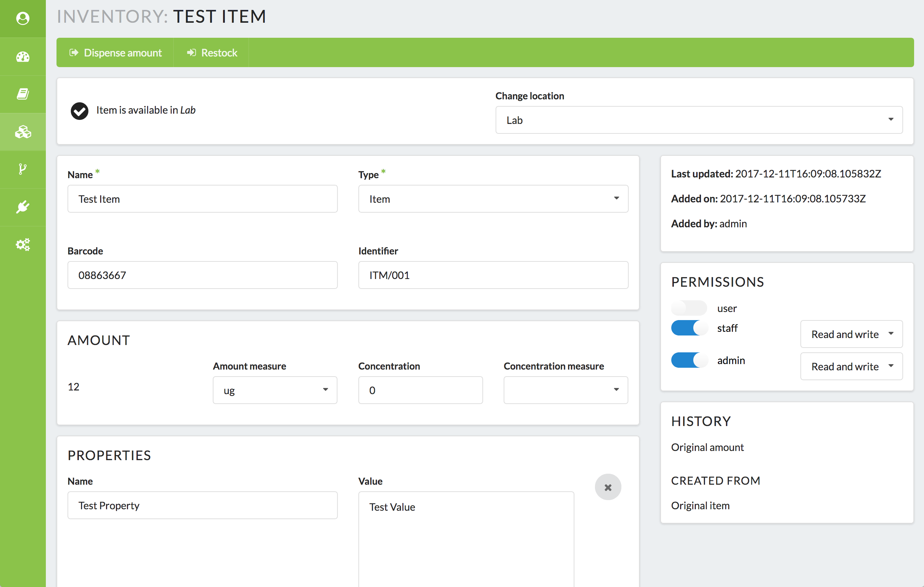
Task: Enable the user permission toggle
Action: [x=689, y=308]
